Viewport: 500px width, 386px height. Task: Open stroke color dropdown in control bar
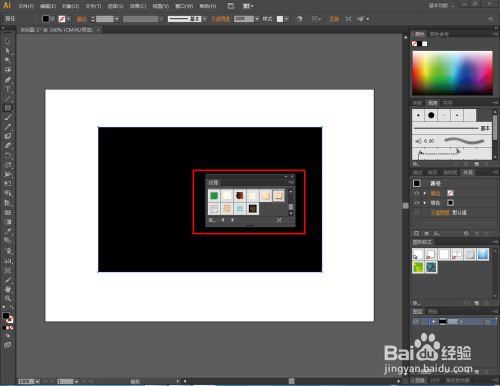[68, 19]
